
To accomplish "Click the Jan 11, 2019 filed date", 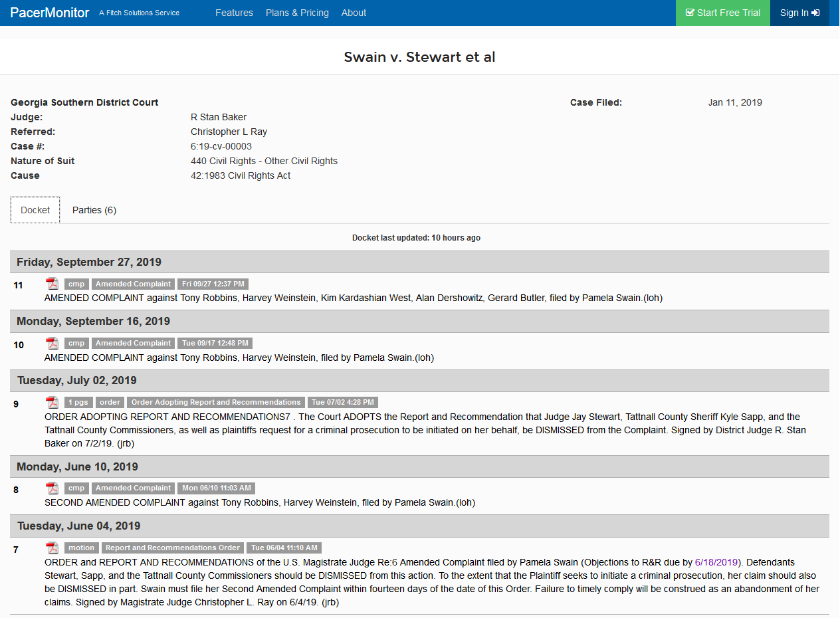I will [x=735, y=102].
